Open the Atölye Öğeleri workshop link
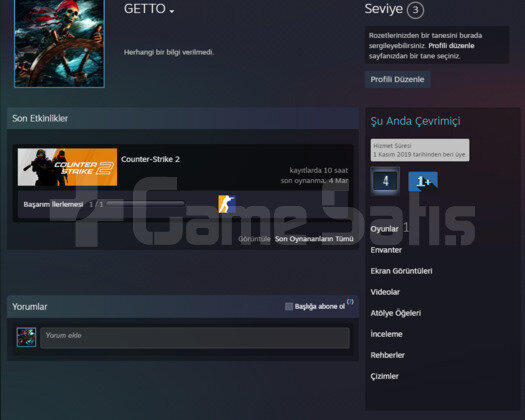 [x=395, y=313]
